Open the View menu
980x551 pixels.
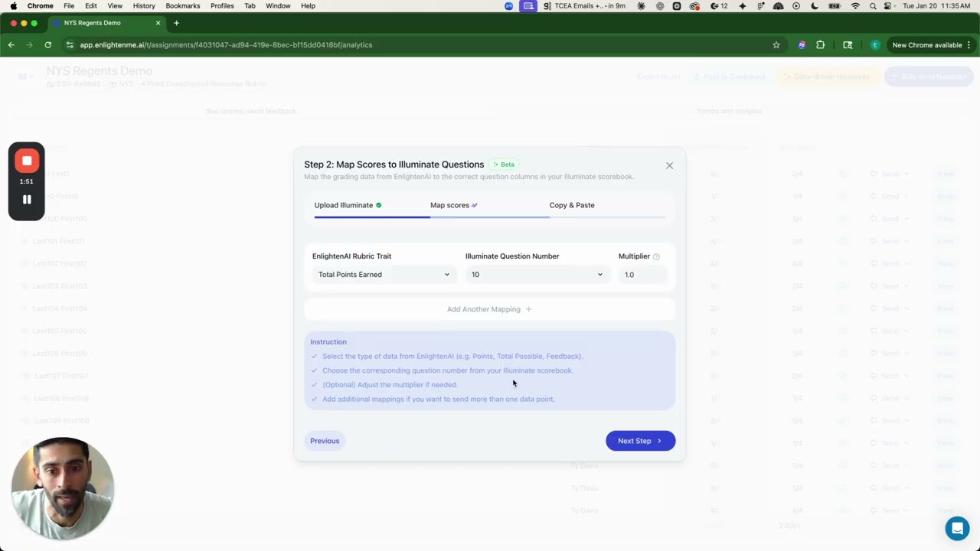115,6
